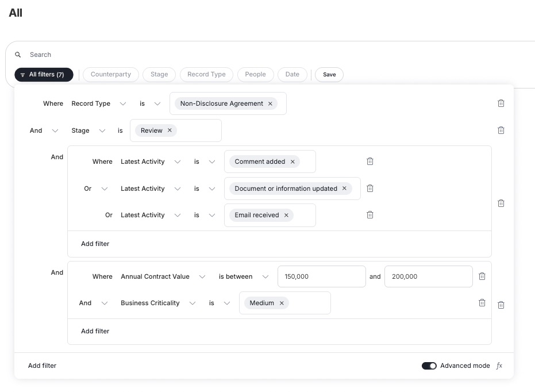Viewport: 535px width, 392px height.
Task: Open operator dropdown in Comment added row
Action: point(205,162)
